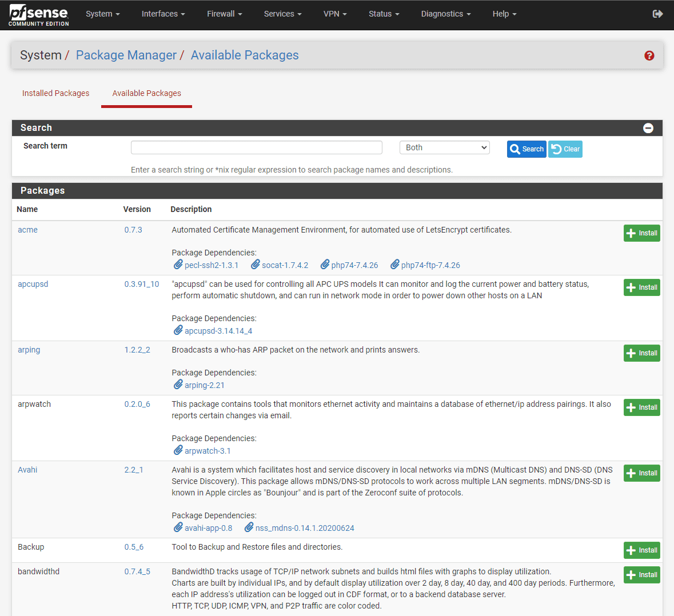674x616 pixels.
Task: Open the Diagnostics menu
Action: pos(446,14)
